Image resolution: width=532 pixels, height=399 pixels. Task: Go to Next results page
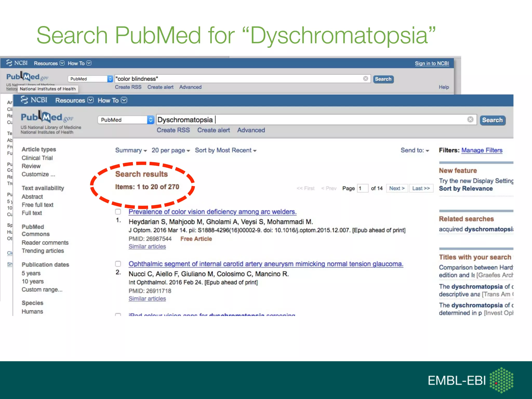coord(397,188)
